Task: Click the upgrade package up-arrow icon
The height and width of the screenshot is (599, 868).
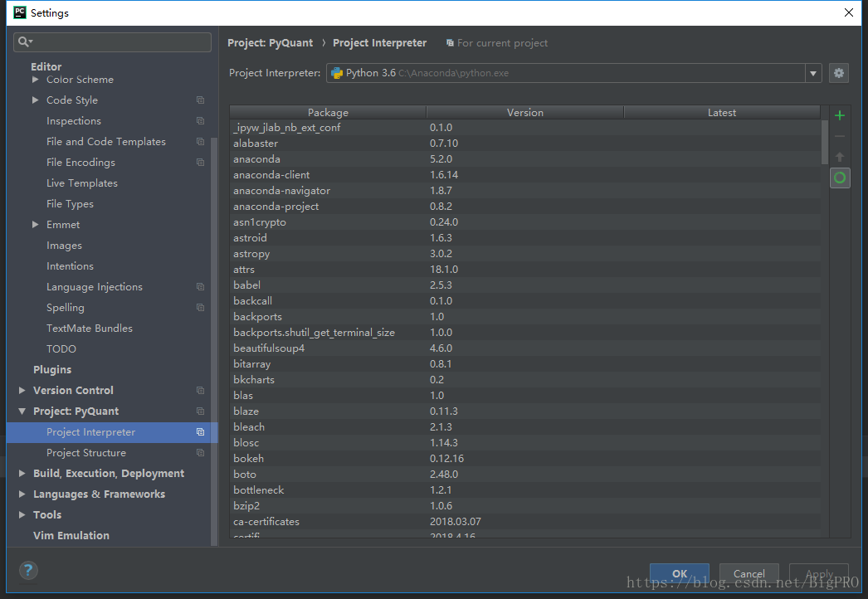Action: 839,157
